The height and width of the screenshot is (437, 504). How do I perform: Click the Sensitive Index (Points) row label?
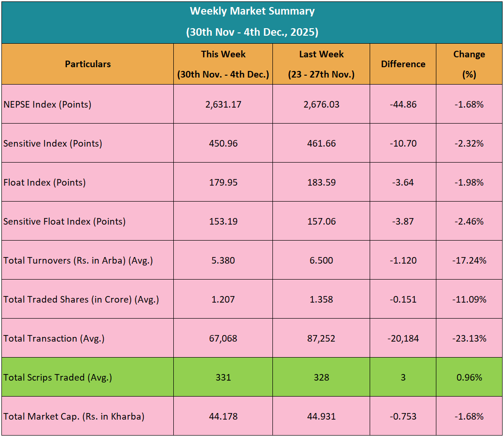[53, 143]
